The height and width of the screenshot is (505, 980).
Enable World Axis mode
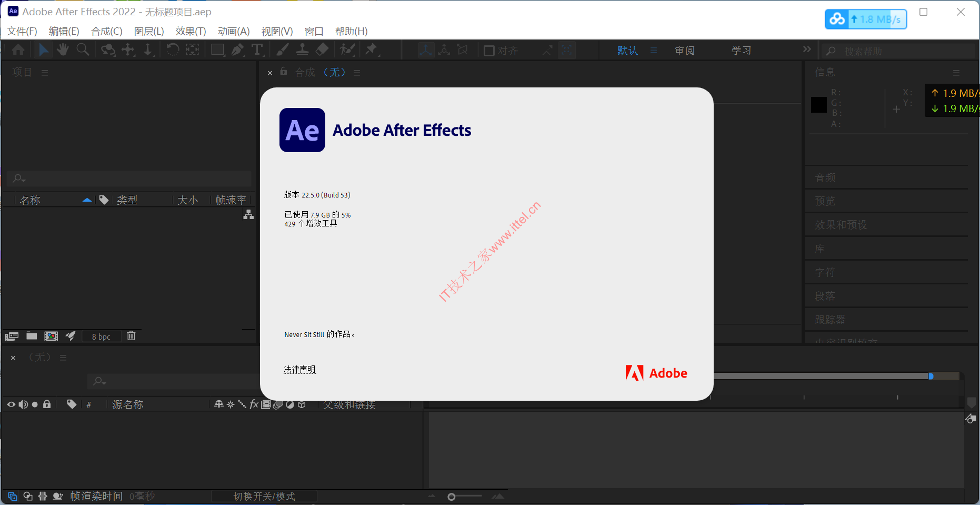click(444, 51)
